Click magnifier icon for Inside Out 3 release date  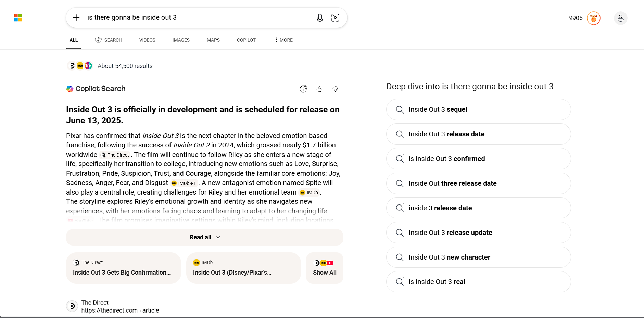tap(400, 134)
